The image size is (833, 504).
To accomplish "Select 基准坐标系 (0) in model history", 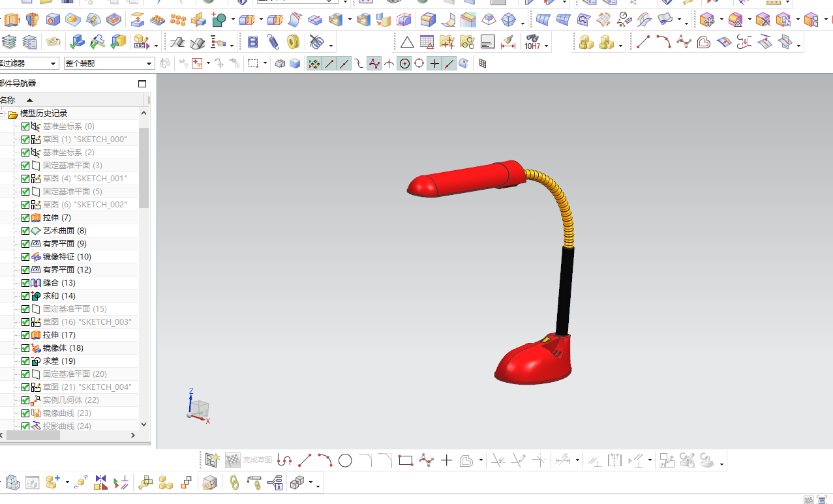I will (68, 126).
